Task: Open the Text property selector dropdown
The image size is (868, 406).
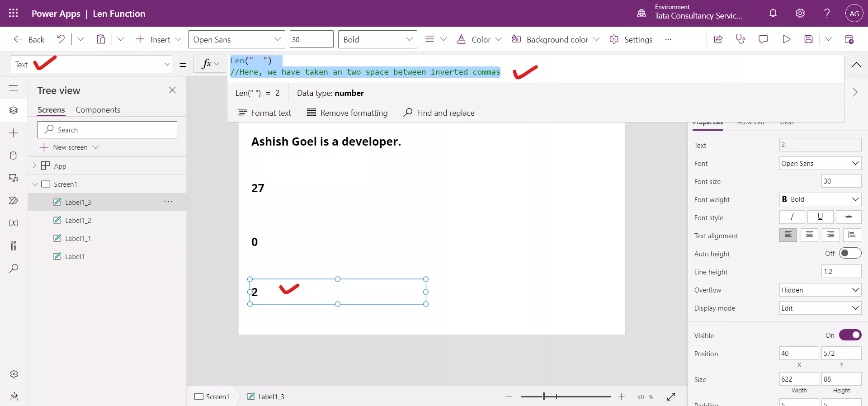Action: pos(91,64)
